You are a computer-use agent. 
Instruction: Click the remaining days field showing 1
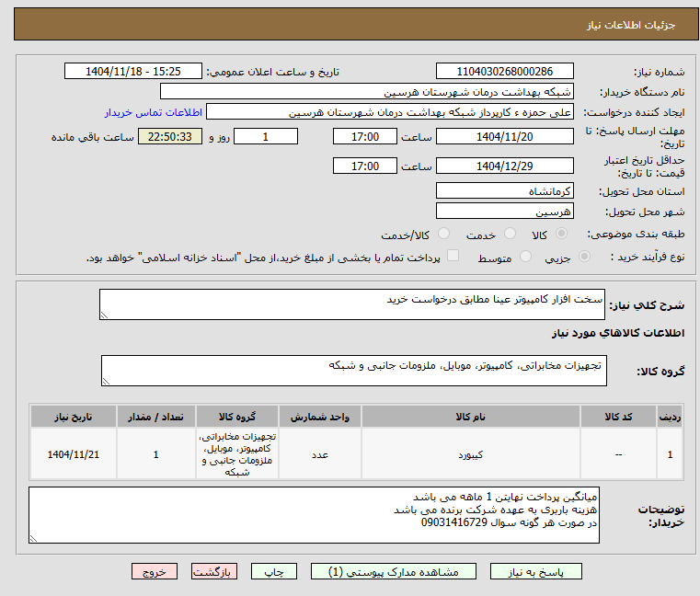pyautogui.click(x=266, y=137)
